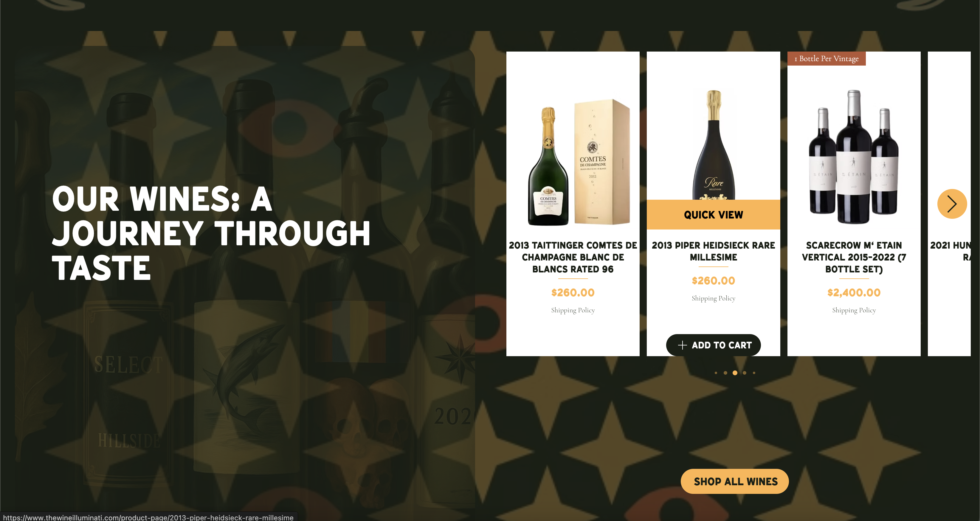Select the fifth carousel pagination dot
This screenshot has width=980, height=521.
[754, 373]
